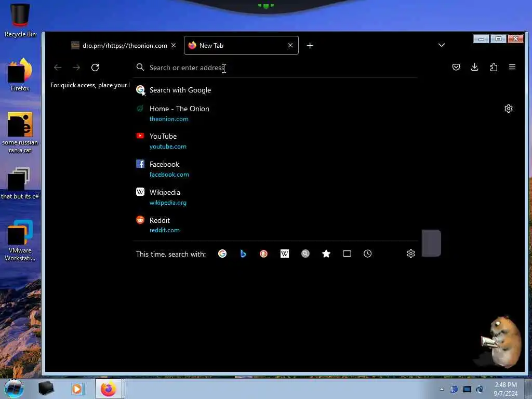Reload the page with the refresh icon

(95, 68)
